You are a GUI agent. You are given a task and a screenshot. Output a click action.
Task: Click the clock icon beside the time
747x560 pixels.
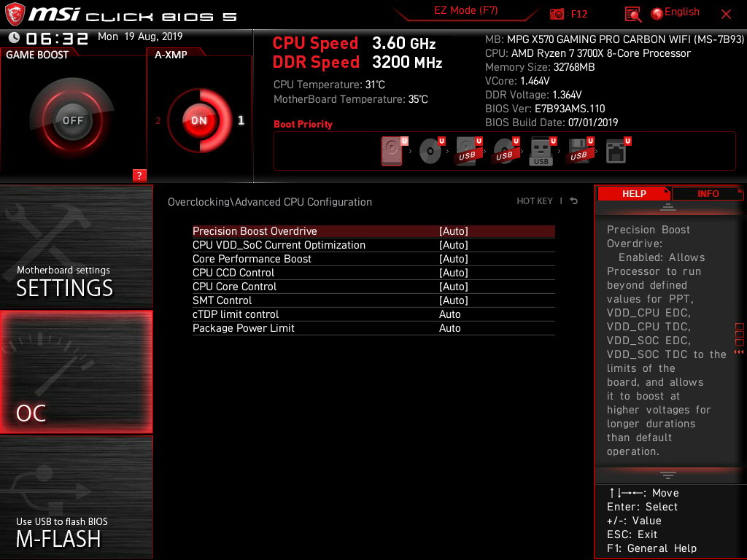pos(15,38)
